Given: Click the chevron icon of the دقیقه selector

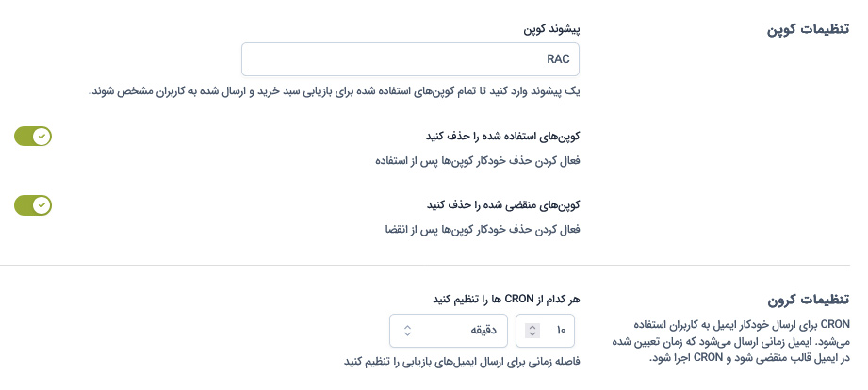Looking at the screenshot, I should point(407,331).
